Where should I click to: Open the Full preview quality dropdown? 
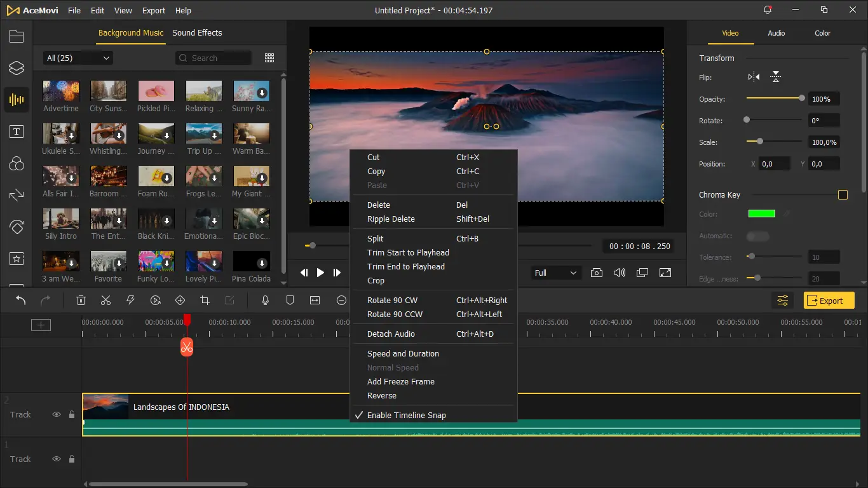pyautogui.click(x=555, y=273)
